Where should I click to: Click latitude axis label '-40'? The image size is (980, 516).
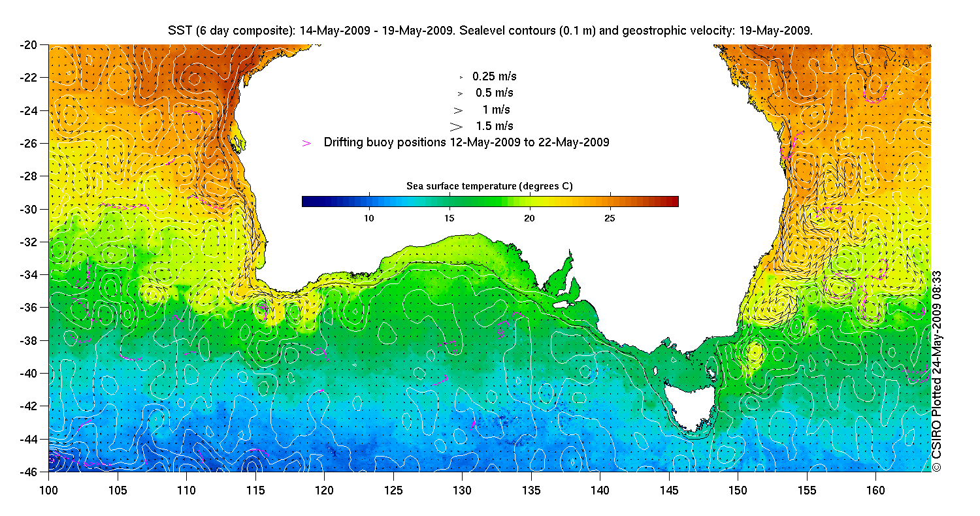30,373
